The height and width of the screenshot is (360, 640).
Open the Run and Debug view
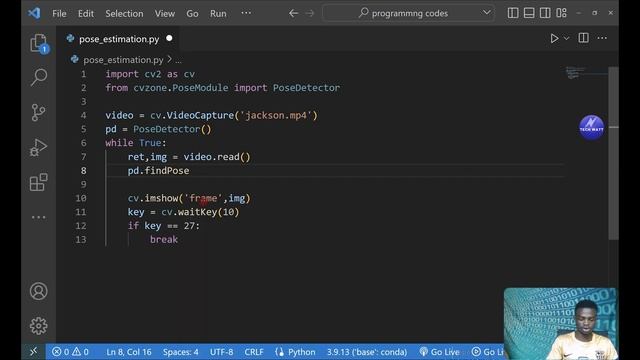[38, 147]
